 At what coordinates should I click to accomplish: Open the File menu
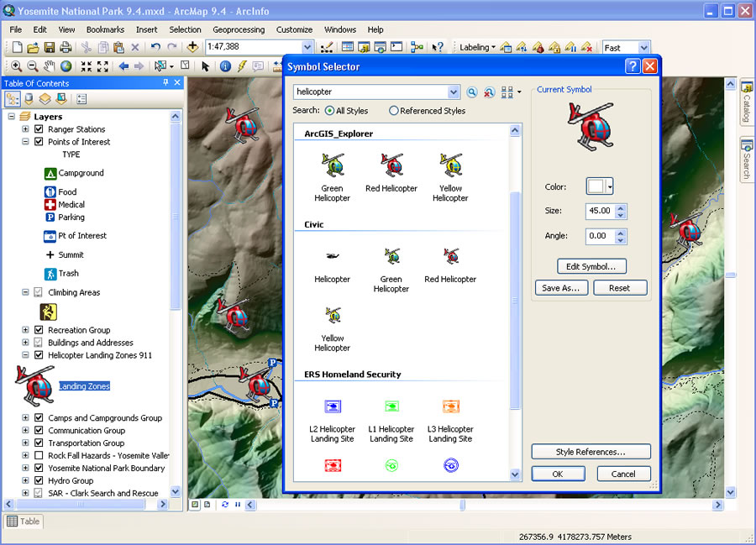16,29
